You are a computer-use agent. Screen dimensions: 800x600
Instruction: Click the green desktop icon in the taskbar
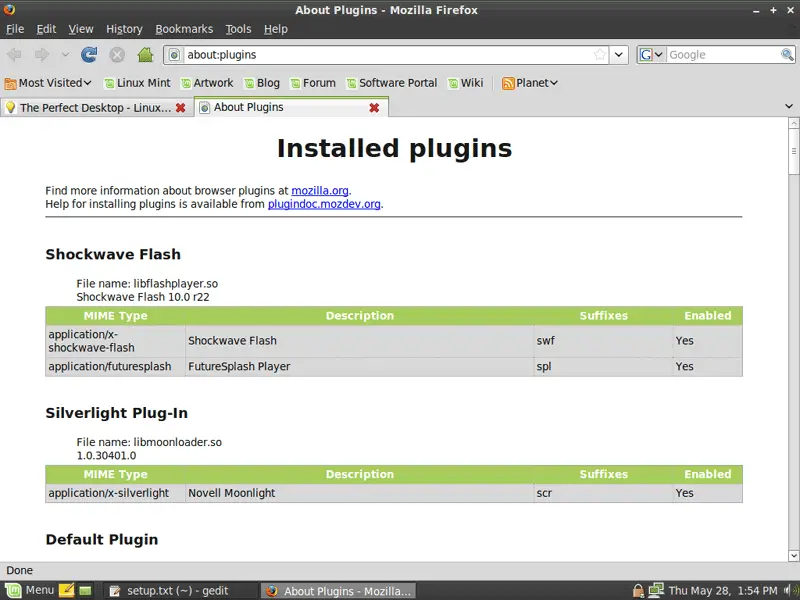(x=85, y=591)
